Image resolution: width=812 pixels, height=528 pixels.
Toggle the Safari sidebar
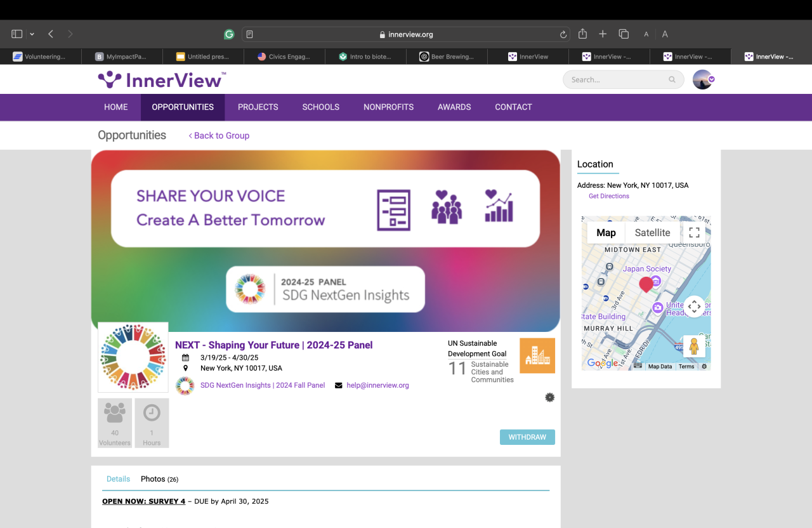(x=17, y=34)
